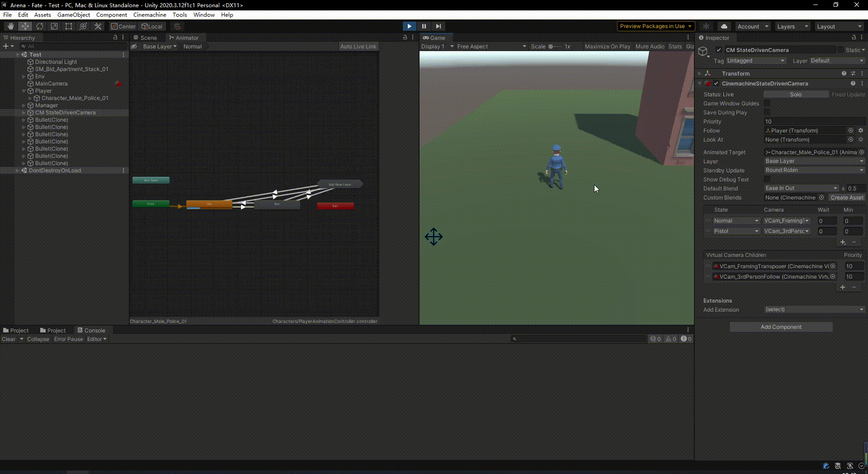Click the Play button
868x474 pixels.
[x=409, y=26]
